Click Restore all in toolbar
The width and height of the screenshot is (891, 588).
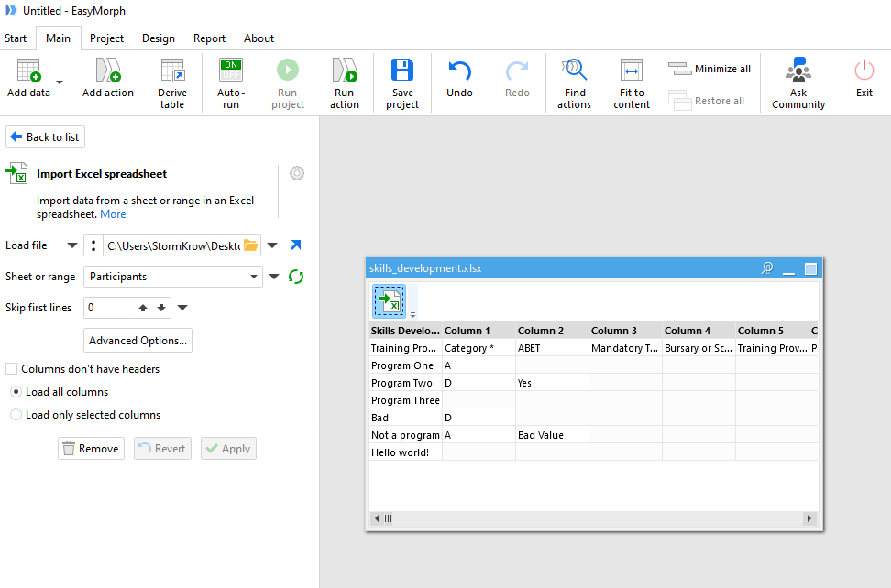pyautogui.click(x=707, y=101)
